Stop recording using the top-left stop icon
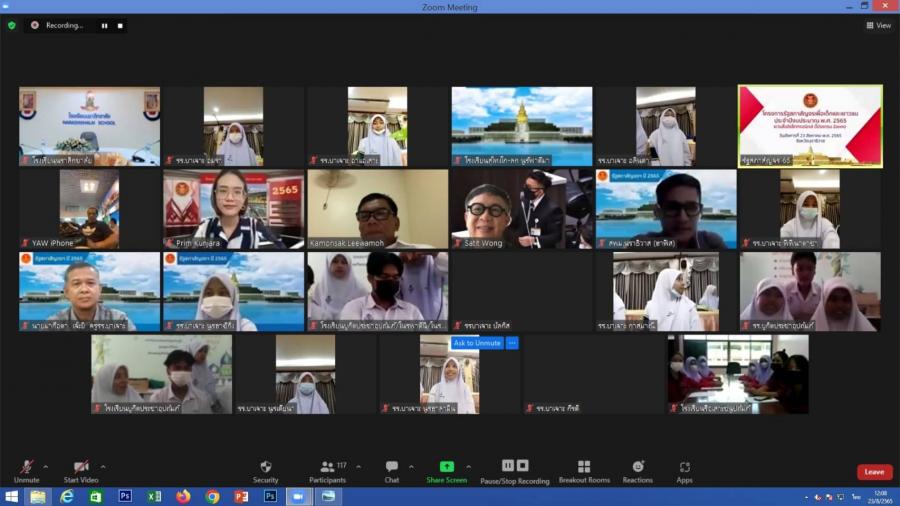Image resolution: width=900 pixels, height=506 pixels. coord(120,26)
